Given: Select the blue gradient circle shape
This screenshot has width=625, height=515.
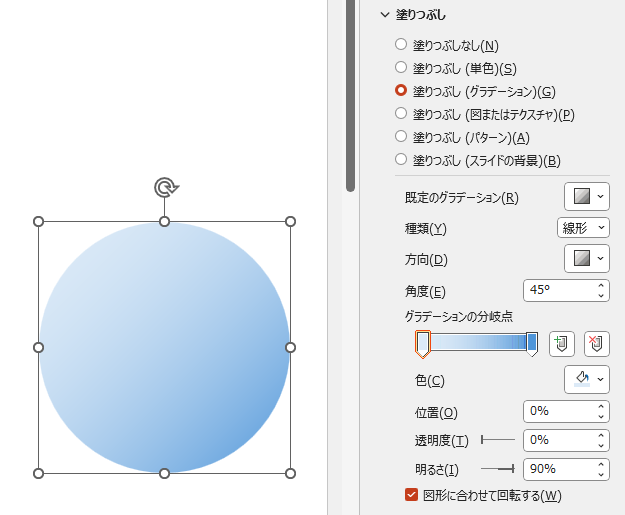Looking at the screenshot, I should (x=164, y=348).
